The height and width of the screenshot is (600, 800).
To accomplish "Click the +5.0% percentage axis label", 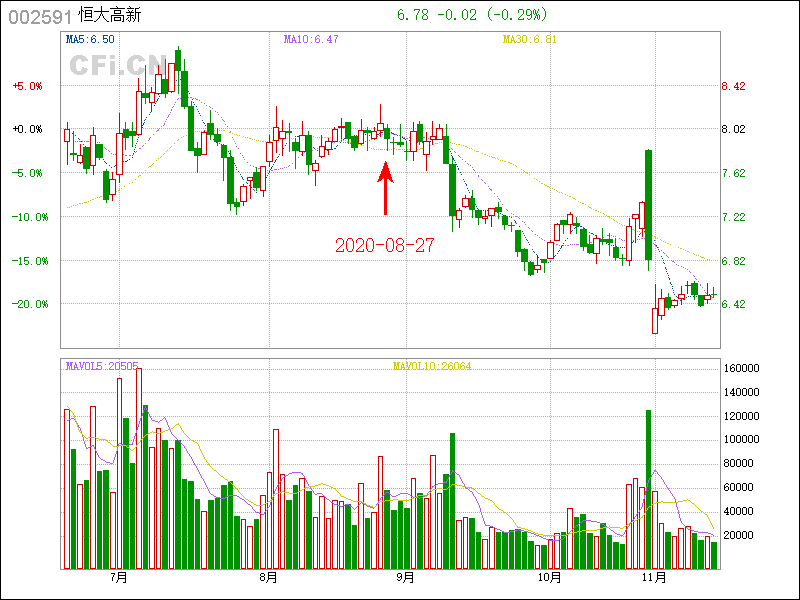I will [27, 86].
